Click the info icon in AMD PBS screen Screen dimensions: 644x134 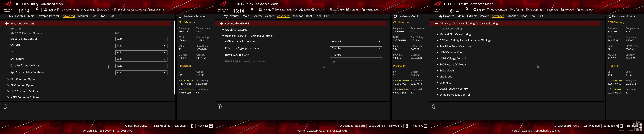(219, 107)
